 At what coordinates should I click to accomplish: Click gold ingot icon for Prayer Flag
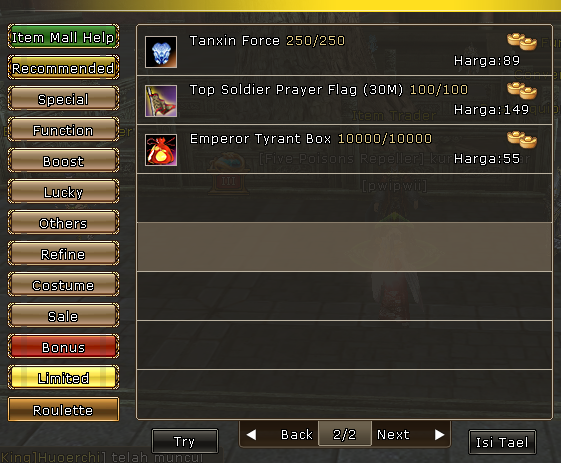coord(522,90)
